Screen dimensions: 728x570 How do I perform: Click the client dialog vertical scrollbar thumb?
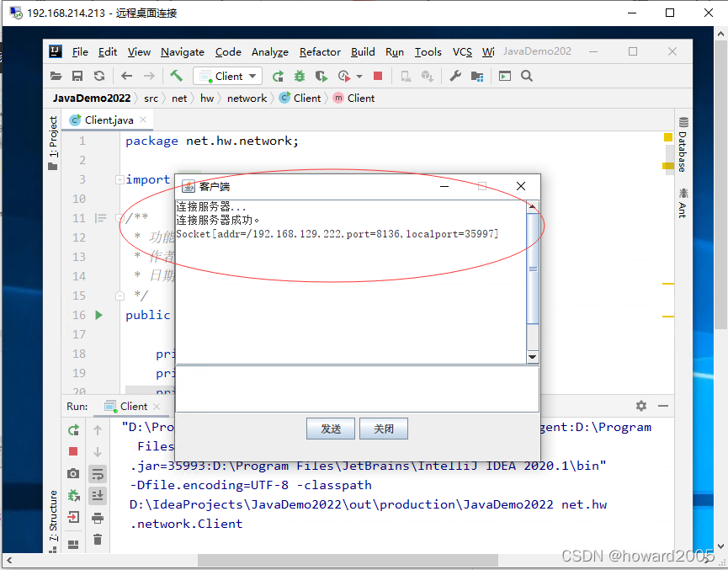click(533, 269)
